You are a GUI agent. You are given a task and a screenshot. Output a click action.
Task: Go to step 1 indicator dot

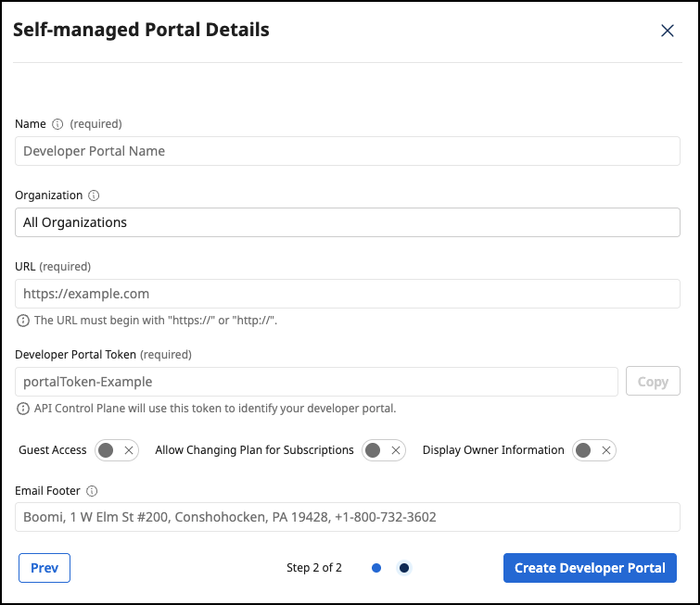coord(376,568)
